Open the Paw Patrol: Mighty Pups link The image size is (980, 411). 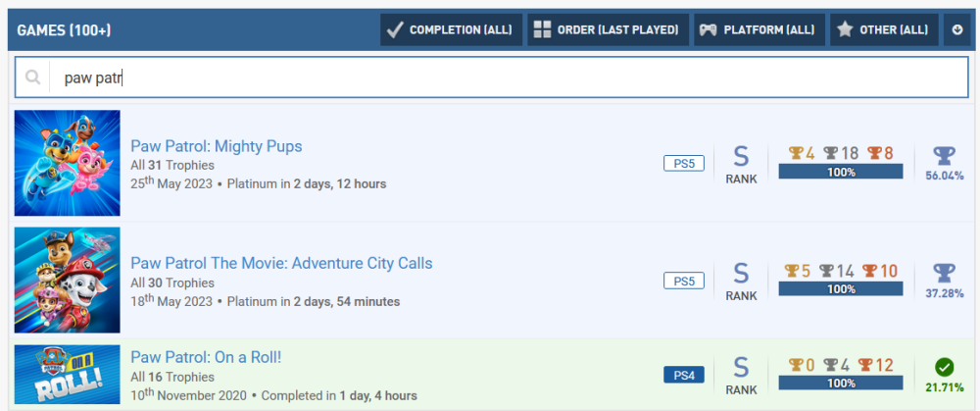coord(217,146)
